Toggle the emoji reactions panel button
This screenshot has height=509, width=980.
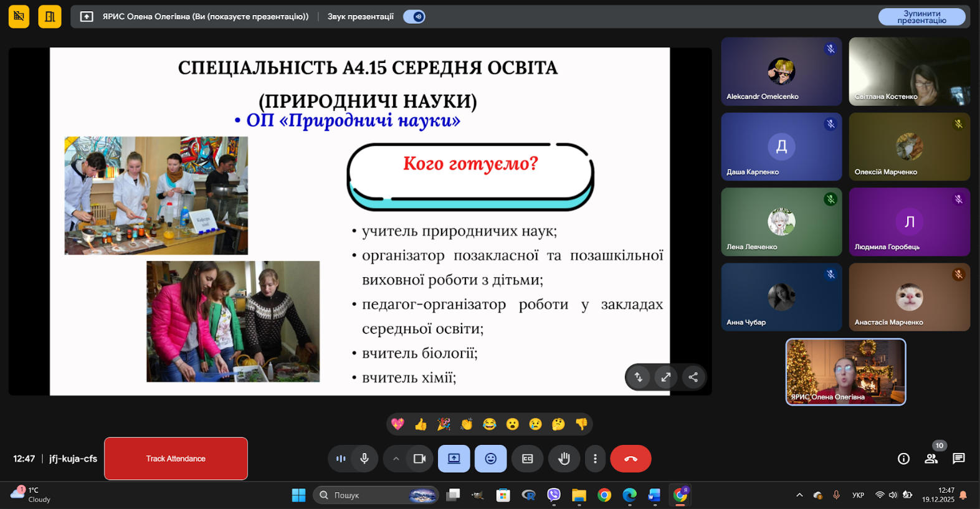(x=491, y=459)
